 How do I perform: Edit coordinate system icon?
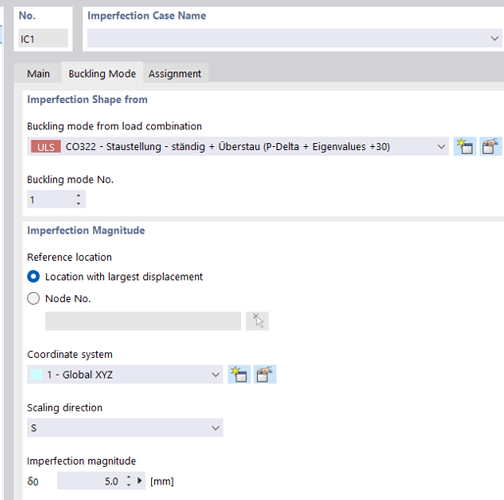pos(265,374)
